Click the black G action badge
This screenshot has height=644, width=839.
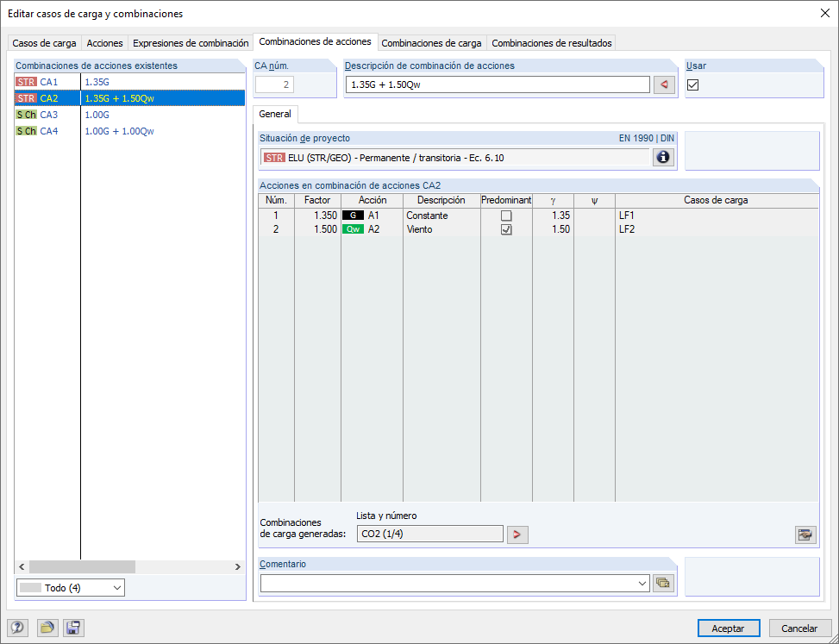[x=354, y=216]
